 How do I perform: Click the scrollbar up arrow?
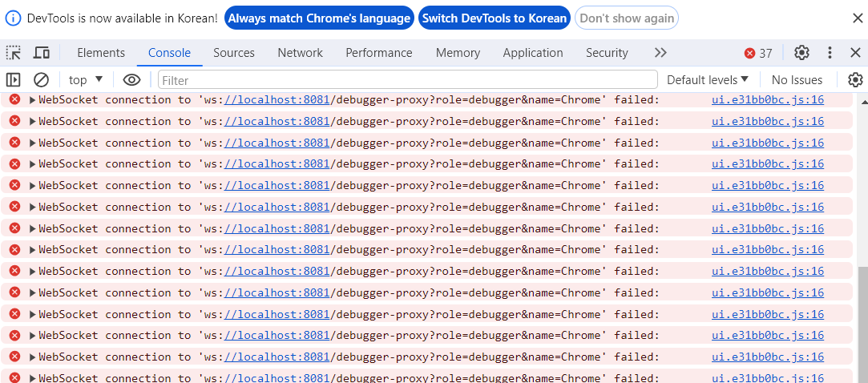click(863, 100)
